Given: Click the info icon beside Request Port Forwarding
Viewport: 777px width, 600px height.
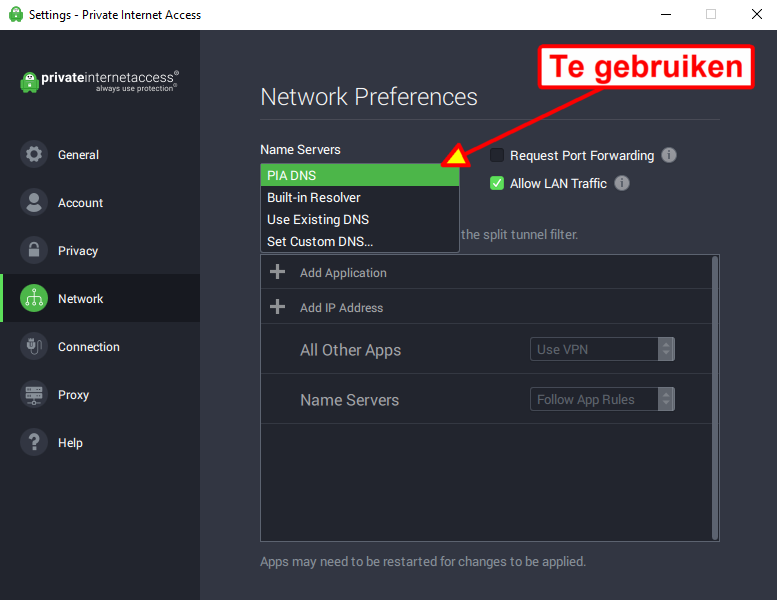Looking at the screenshot, I should [669, 155].
